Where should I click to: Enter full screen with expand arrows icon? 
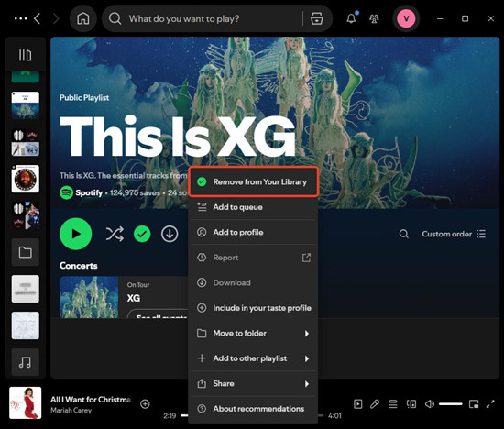pos(490,404)
